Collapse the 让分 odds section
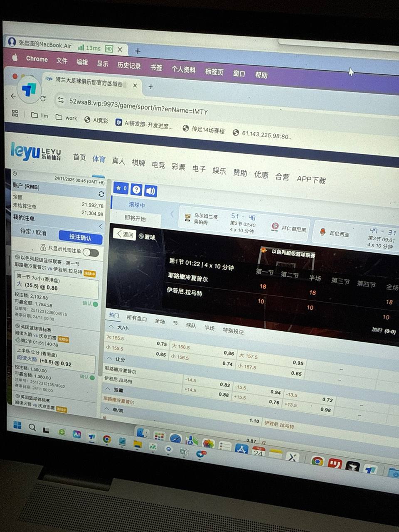Viewport: 399px width, 532px height. (109, 358)
